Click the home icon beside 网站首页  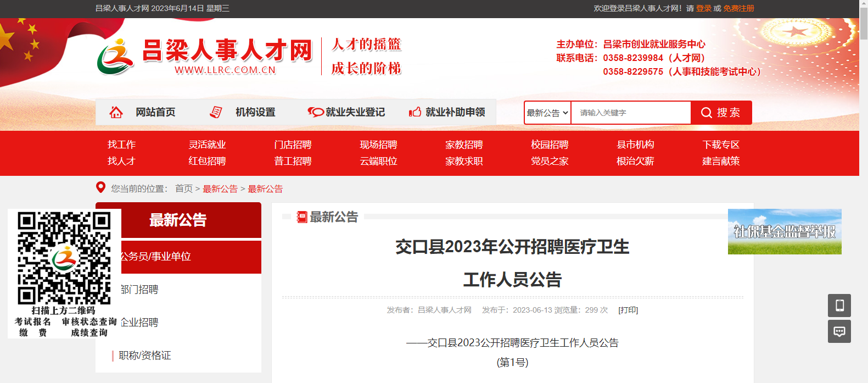pyautogui.click(x=116, y=112)
